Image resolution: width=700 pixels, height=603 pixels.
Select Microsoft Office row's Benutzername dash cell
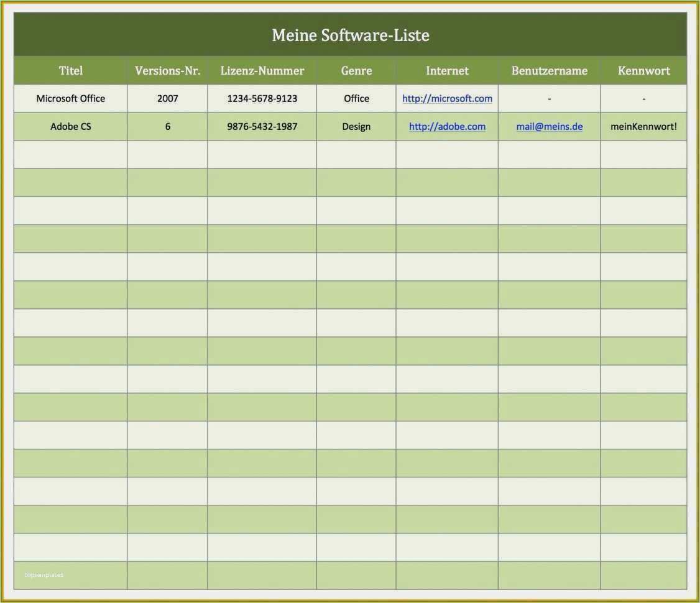pyautogui.click(x=549, y=99)
